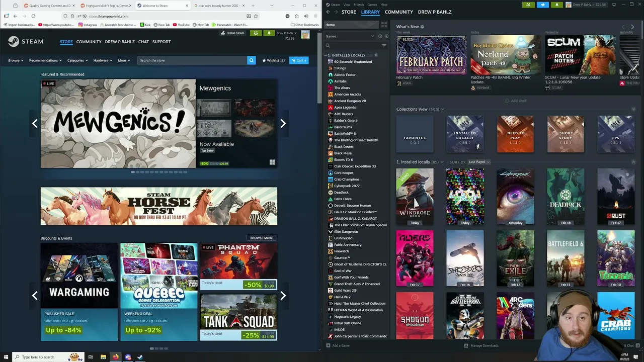Open the 'Need to Play' collection tile
This screenshot has width=644, height=362.
pos(515,134)
